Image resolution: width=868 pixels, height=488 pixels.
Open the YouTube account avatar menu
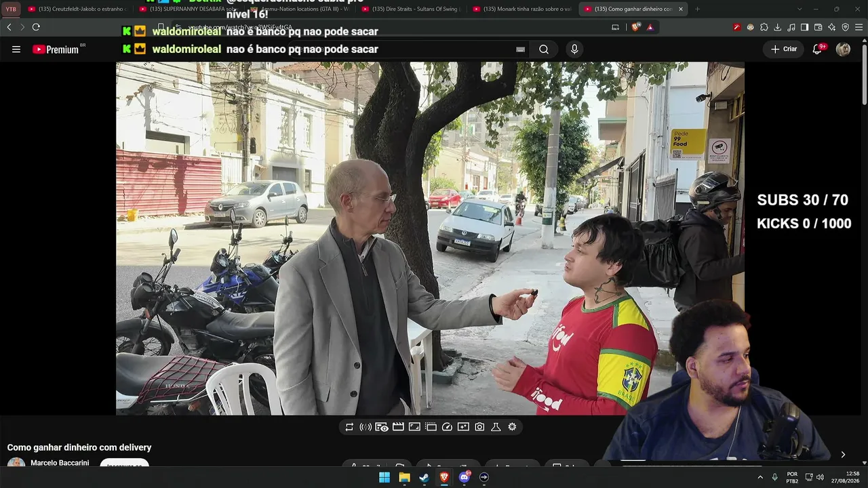pos(843,49)
